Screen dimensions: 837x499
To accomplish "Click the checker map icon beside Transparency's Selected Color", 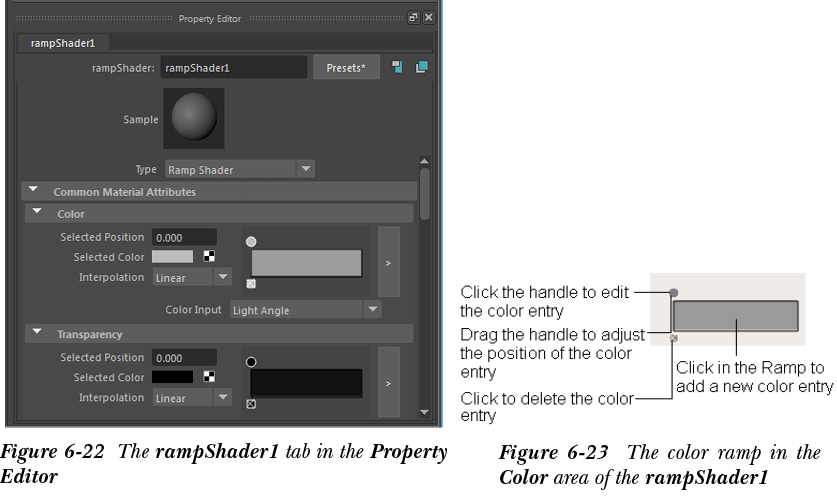I will [x=210, y=377].
